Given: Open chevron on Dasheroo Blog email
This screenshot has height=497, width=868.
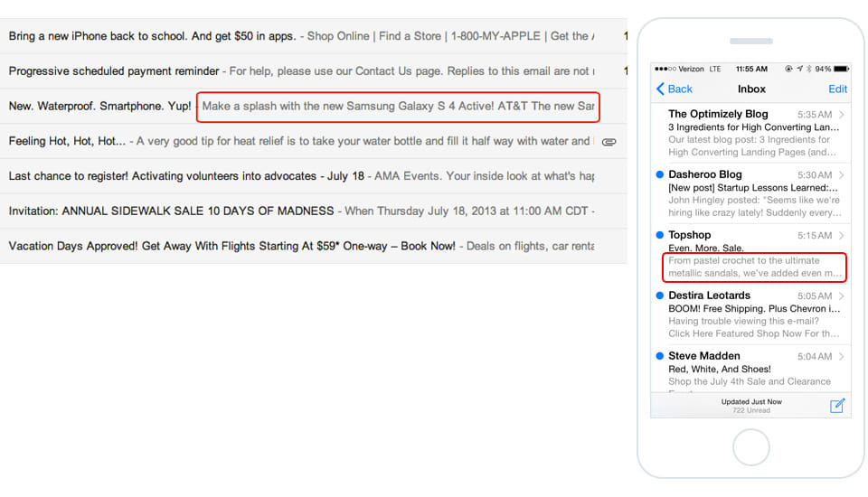Looking at the screenshot, I should (x=842, y=175).
